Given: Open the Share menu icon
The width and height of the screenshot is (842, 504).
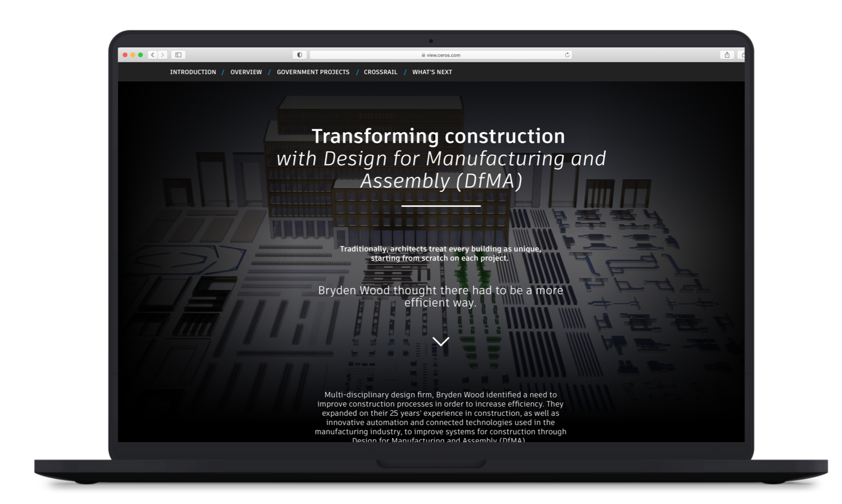Looking at the screenshot, I should pos(727,55).
